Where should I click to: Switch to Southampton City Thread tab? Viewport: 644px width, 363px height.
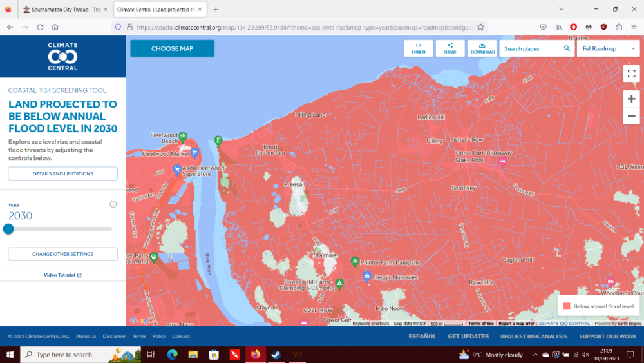pos(61,10)
